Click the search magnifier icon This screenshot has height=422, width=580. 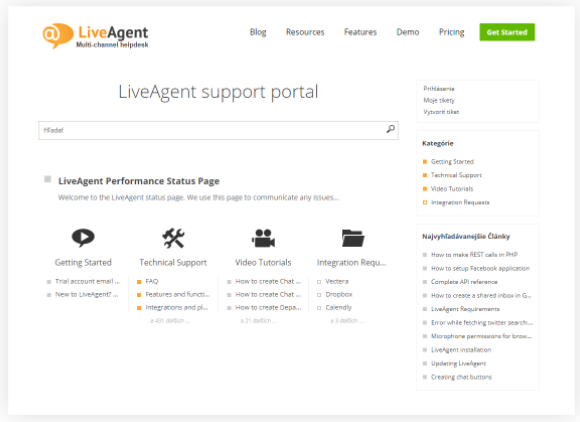tap(391, 129)
